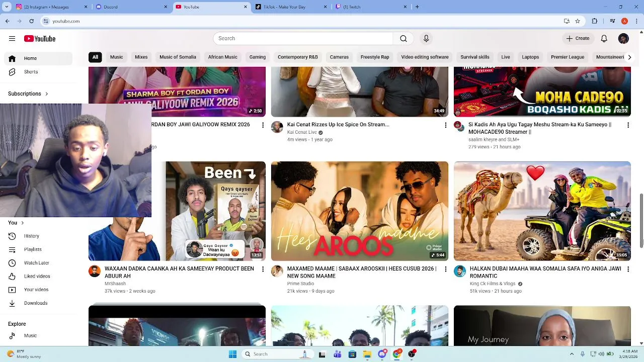Screen dimensions: 644x362
Task: Select the Contemporary R&B chip
Action: pos(298,57)
